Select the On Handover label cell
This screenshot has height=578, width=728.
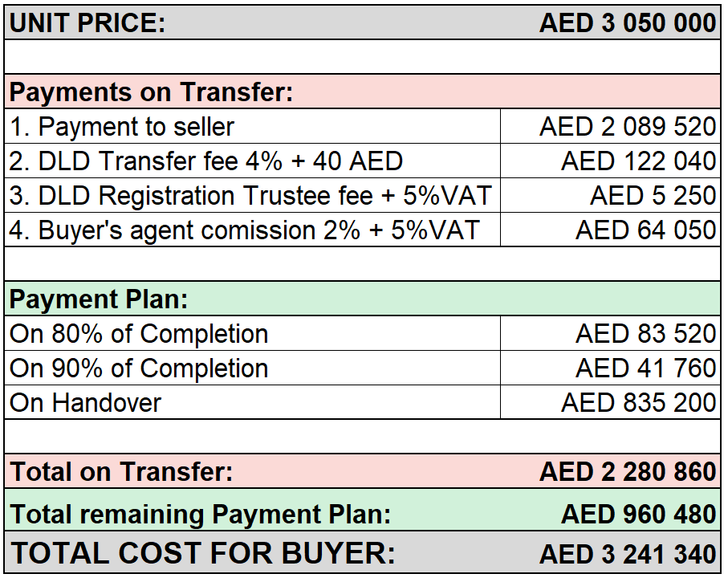(x=253, y=401)
